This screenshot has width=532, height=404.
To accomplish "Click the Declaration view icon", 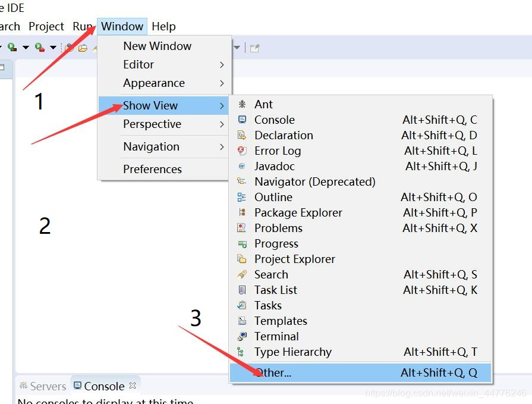I will click(x=242, y=135).
